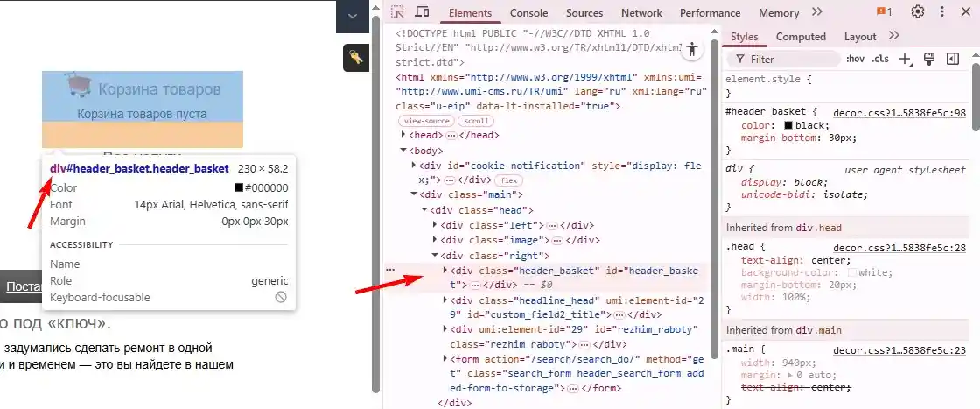Collapse the div class="right" node
Screen dimensions: 980x409
tap(436, 256)
